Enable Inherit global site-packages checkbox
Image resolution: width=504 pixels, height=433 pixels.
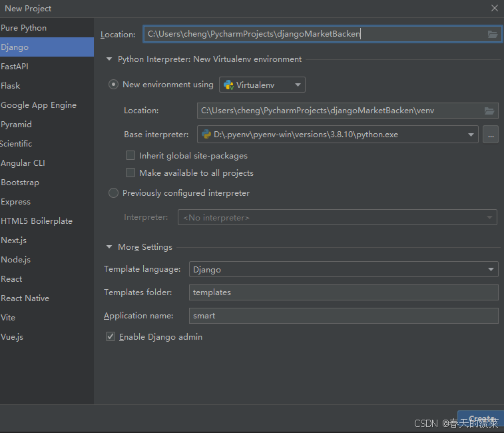(130, 156)
